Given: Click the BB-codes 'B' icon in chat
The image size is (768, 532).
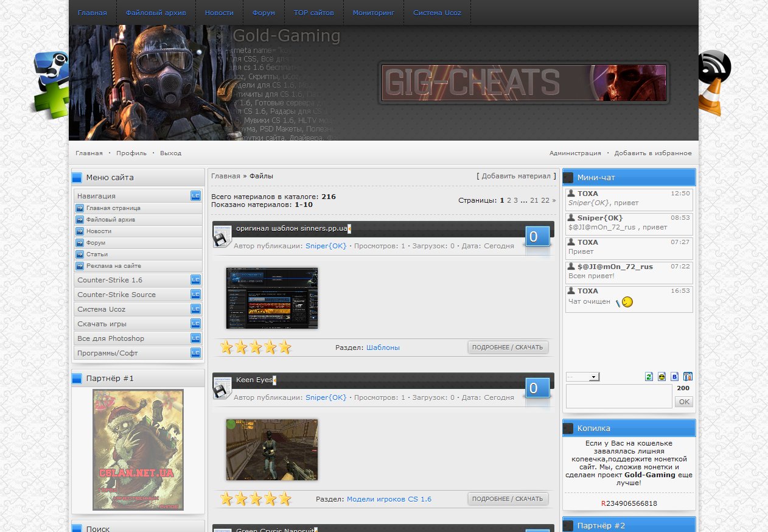Looking at the screenshot, I should coord(674,377).
